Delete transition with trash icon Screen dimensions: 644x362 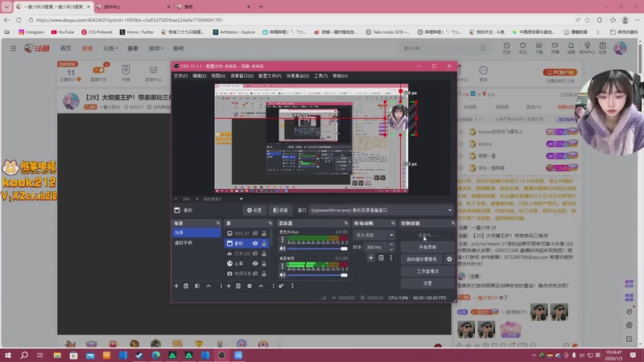tap(381, 257)
